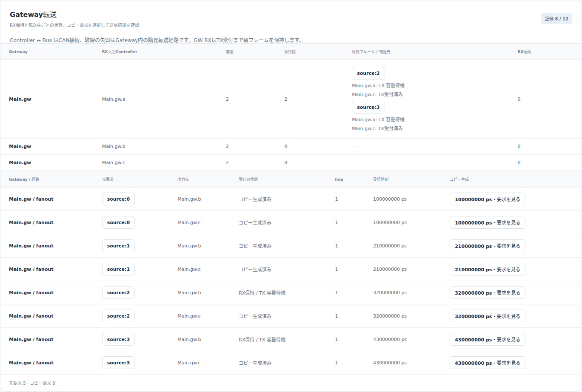Click the footer text 元要求 5 · コピー要求 8

[x=32, y=383]
